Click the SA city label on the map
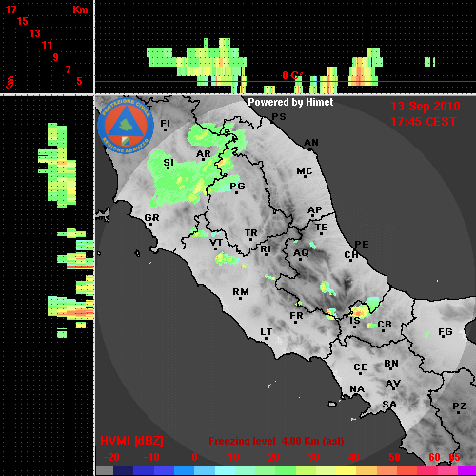Image resolution: width=476 pixels, height=476 pixels. 389,405
